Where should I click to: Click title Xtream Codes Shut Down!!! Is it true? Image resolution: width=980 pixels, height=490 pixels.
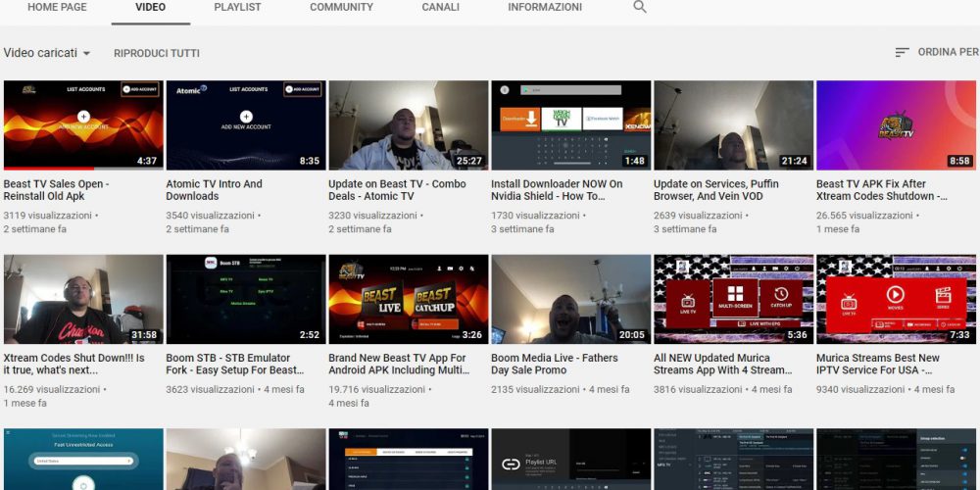click(73, 364)
